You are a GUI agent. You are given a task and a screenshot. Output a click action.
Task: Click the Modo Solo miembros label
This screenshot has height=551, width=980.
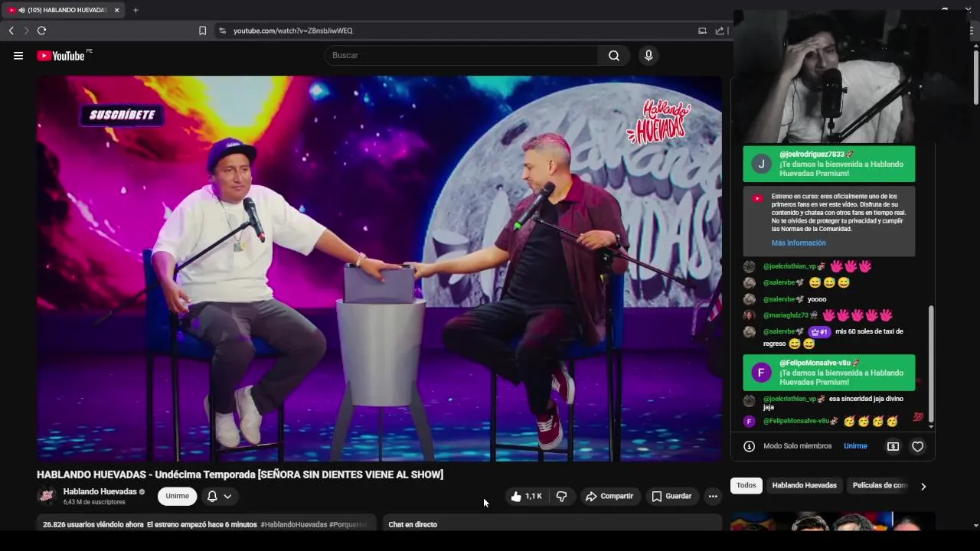pyautogui.click(x=797, y=446)
